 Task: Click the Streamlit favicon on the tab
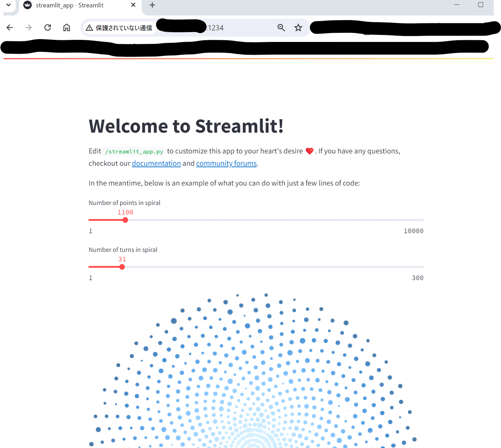27,5
